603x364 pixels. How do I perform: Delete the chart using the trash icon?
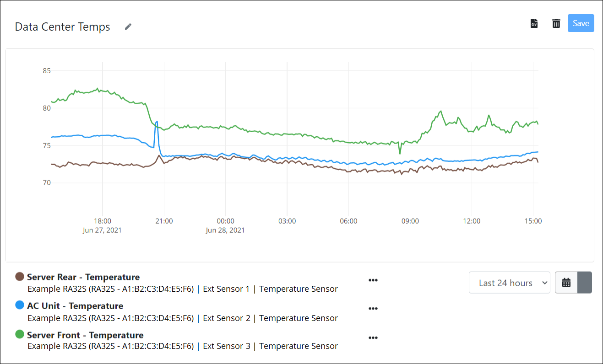point(556,23)
